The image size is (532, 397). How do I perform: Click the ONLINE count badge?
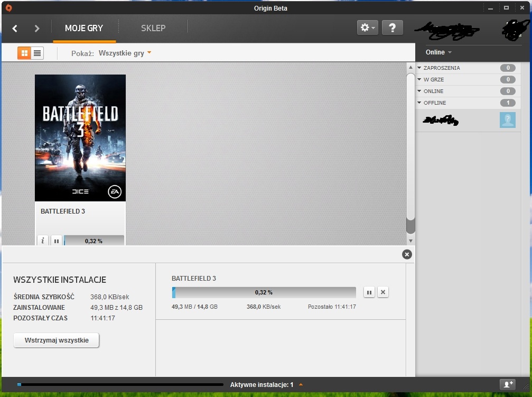coord(508,91)
